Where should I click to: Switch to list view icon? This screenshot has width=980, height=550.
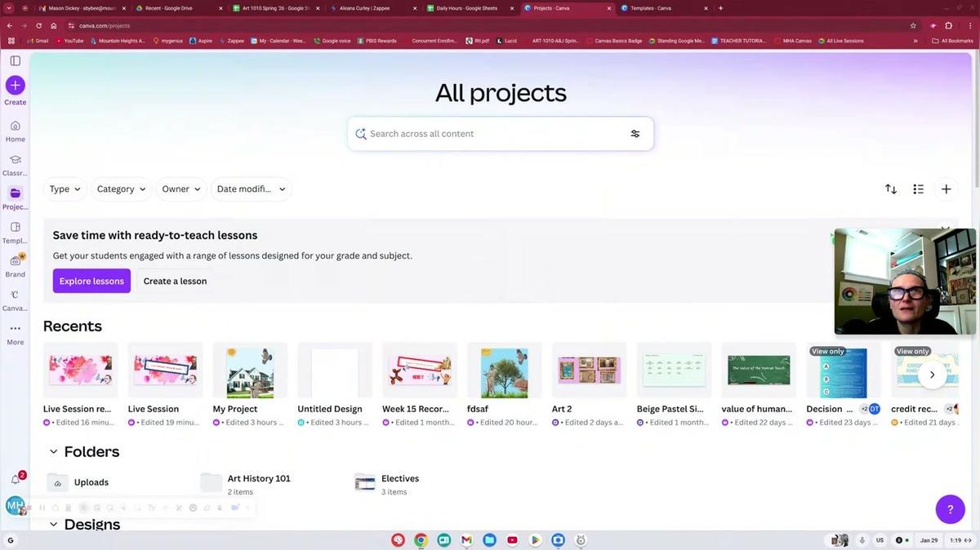pos(918,189)
